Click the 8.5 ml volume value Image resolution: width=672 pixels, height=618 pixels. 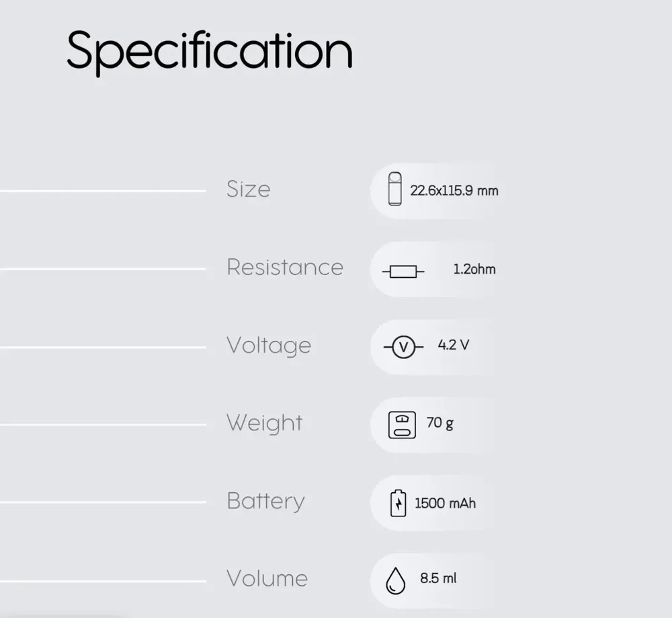point(438,578)
